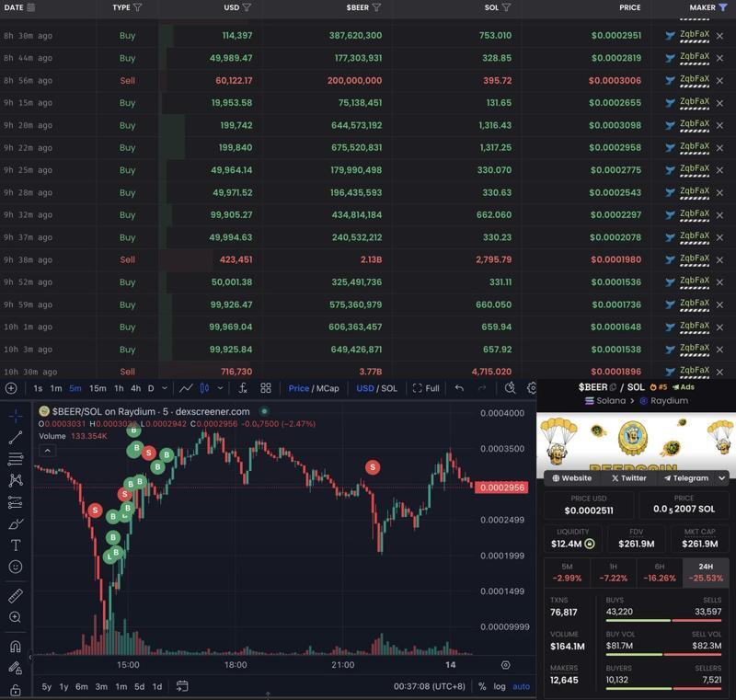Viewport: 736px width, 700px height.
Task: Expand the chart style dropdown arrow
Action: click(x=220, y=388)
